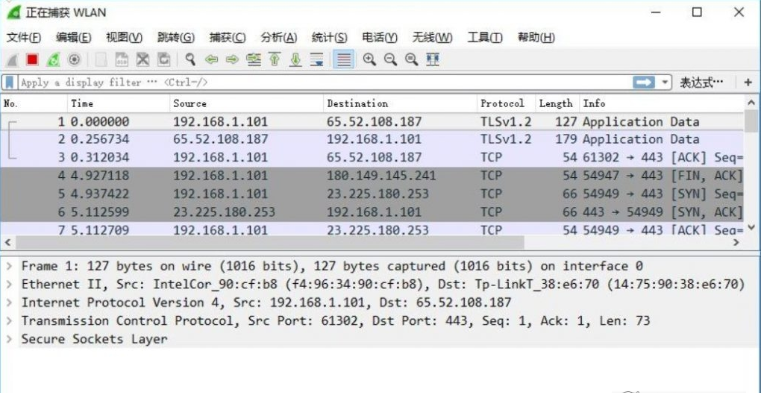Image resolution: width=764 pixels, height=393 pixels.
Task: Open the 分析(A) menu
Action: [x=279, y=37]
